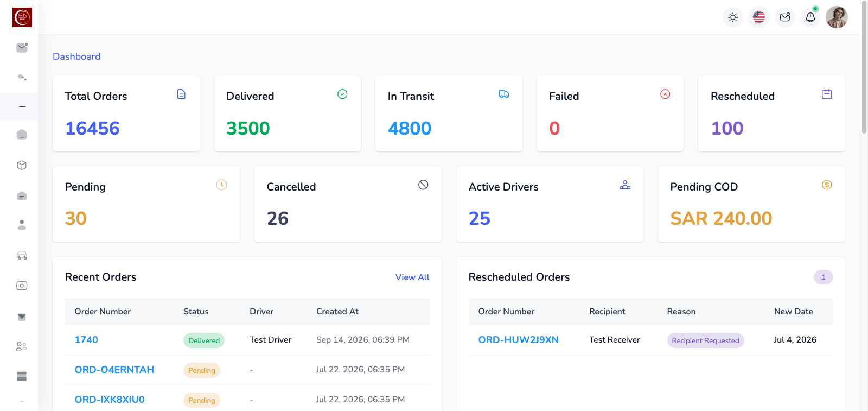Viewport: 868px width, 411px height.
Task: Click View All in Recent Orders
Action: tap(412, 277)
